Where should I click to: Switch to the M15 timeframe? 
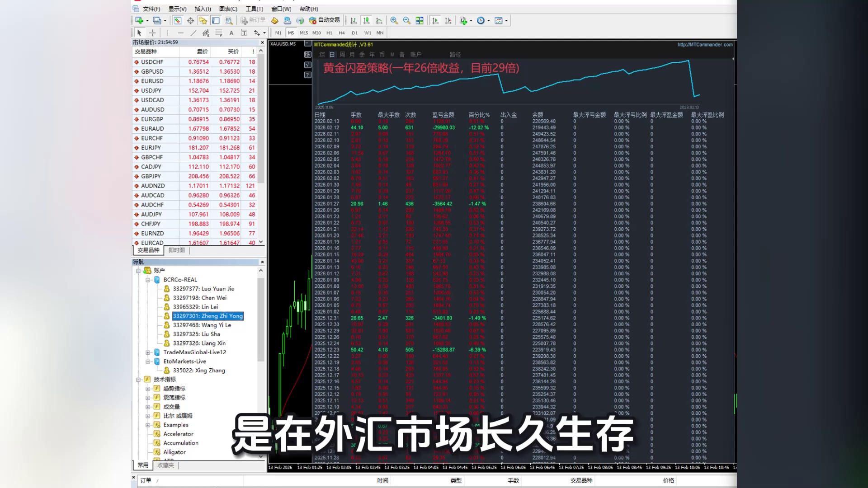(303, 33)
